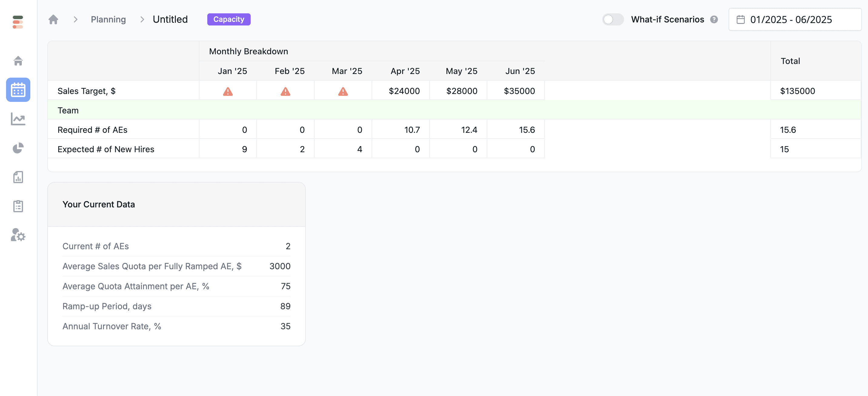Click the Jan '25 column header
Image resolution: width=868 pixels, height=396 pixels.
[232, 71]
